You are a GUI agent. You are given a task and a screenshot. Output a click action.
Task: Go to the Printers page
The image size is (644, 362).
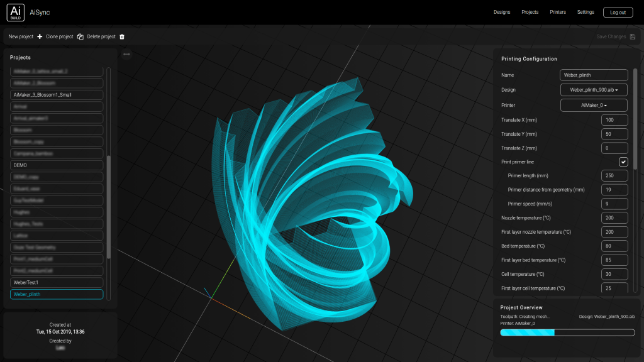point(558,13)
